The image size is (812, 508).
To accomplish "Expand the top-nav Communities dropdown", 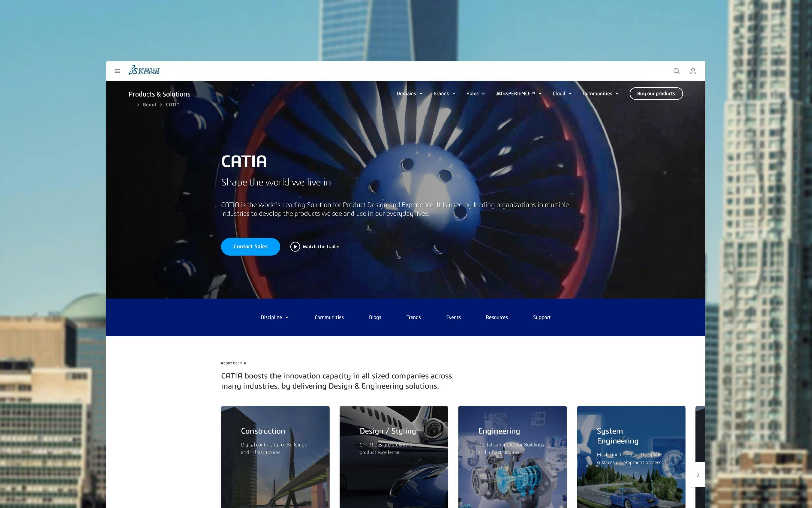I will 601,94.
